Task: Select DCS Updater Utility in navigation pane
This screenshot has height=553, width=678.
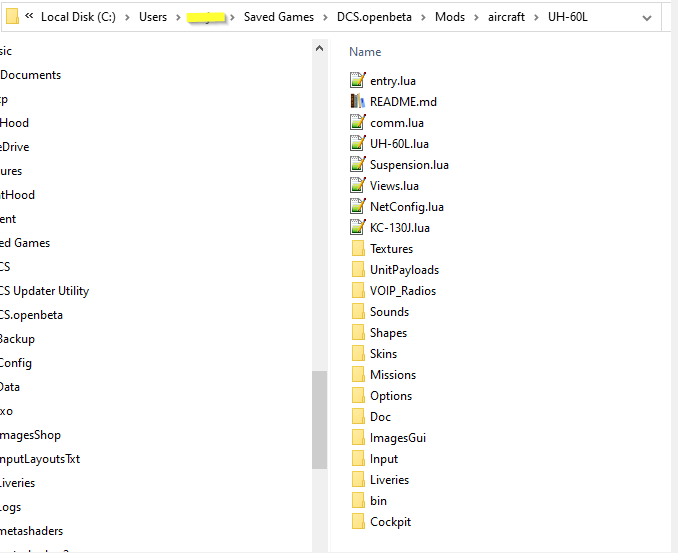Action: tap(44, 291)
